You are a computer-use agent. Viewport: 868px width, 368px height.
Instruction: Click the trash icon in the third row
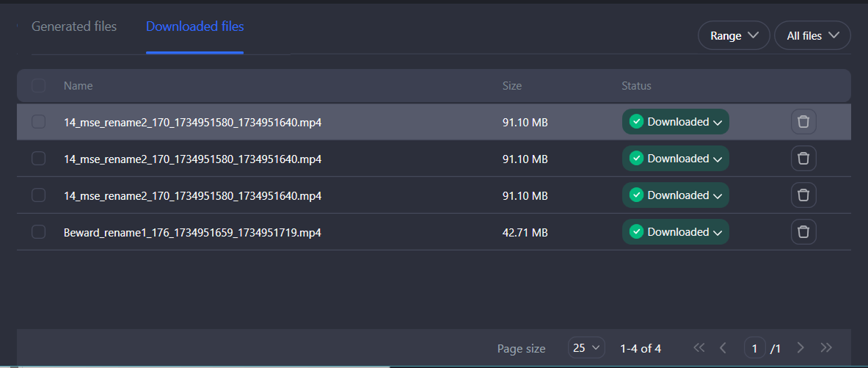803,195
